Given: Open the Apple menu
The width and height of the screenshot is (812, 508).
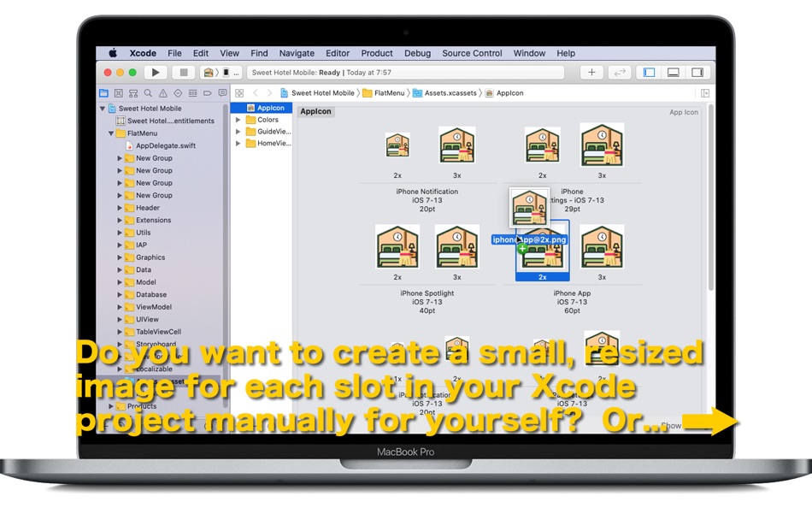Looking at the screenshot, I should pyautogui.click(x=113, y=53).
